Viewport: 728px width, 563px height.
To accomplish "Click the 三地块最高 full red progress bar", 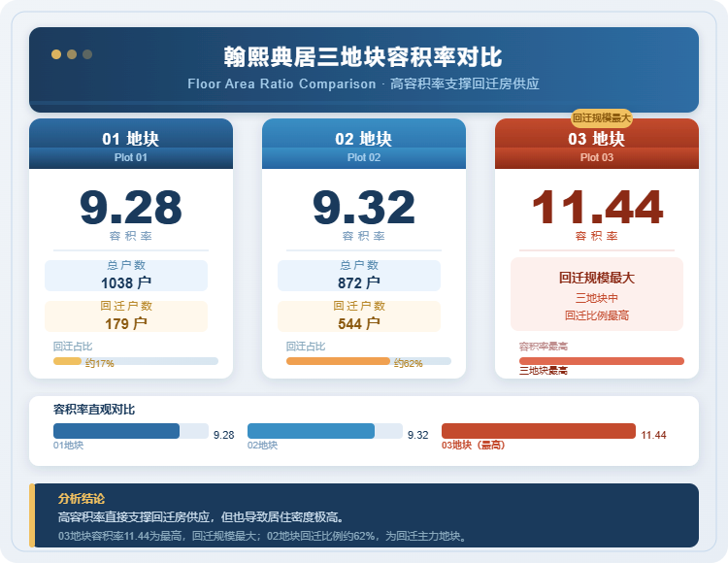I will [602, 361].
